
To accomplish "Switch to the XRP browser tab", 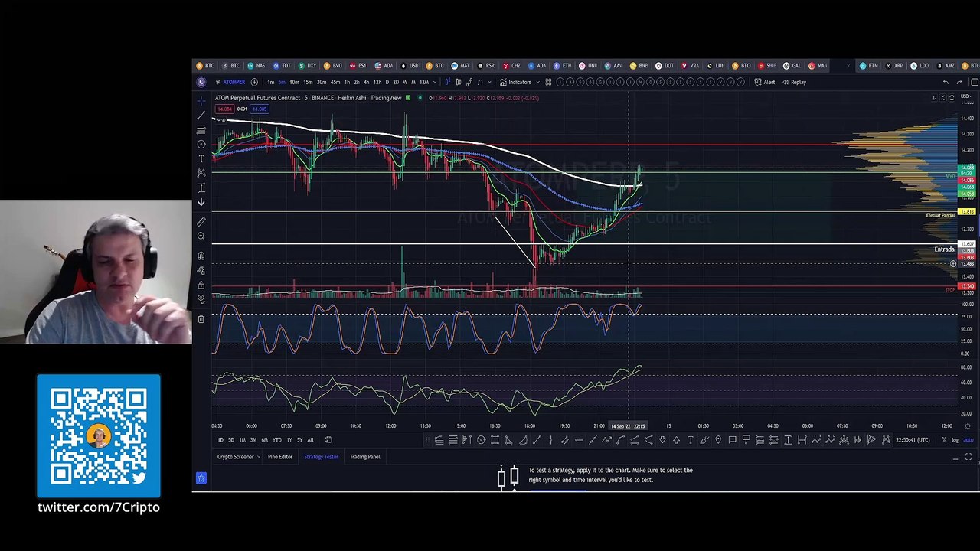I will tap(895, 66).
